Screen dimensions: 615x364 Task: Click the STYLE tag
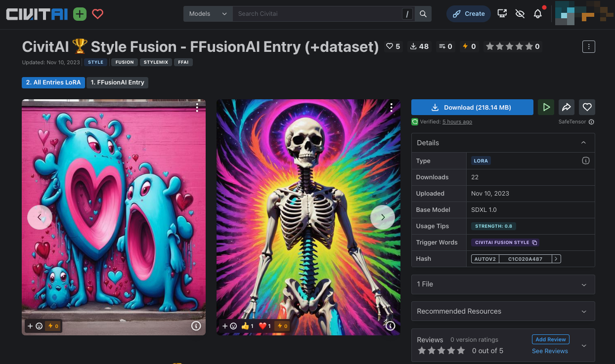coord(95,62)
